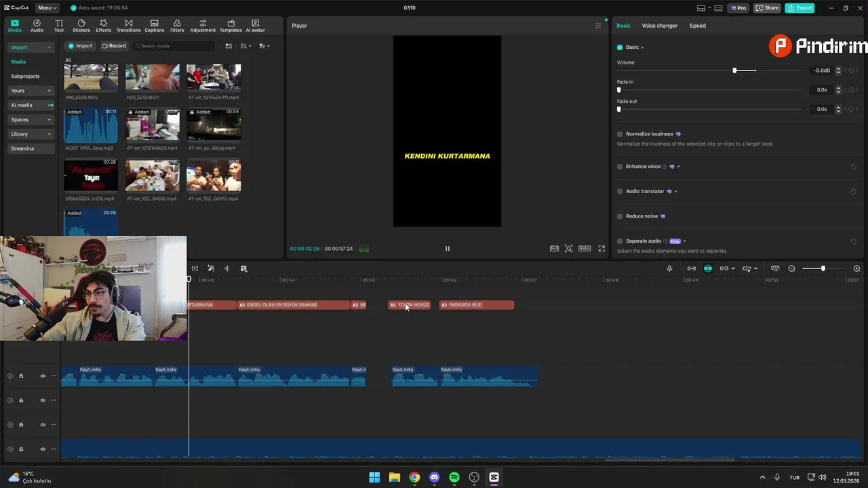Enable Reduce noise checkbox
The width and height of the screenshot is (868, 488).
[x=620, y=216]
